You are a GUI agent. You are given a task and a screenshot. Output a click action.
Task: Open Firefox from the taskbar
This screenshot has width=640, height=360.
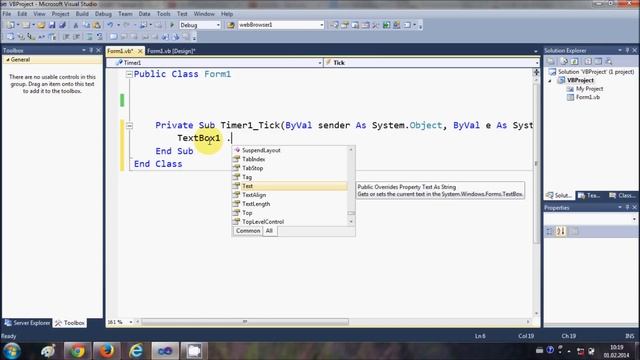coord(106,351)
